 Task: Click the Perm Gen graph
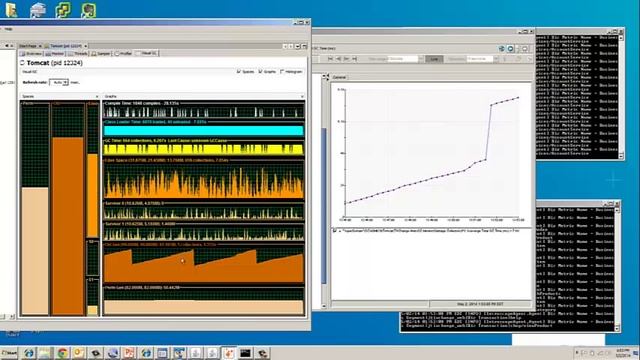204,302
